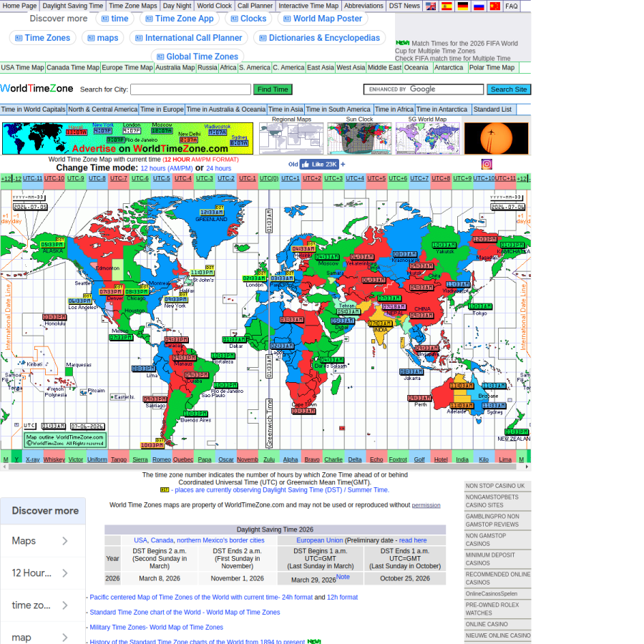Open the Time Zone Maps menu item
The width and height of the screenshot is (644, 644).
132,6
